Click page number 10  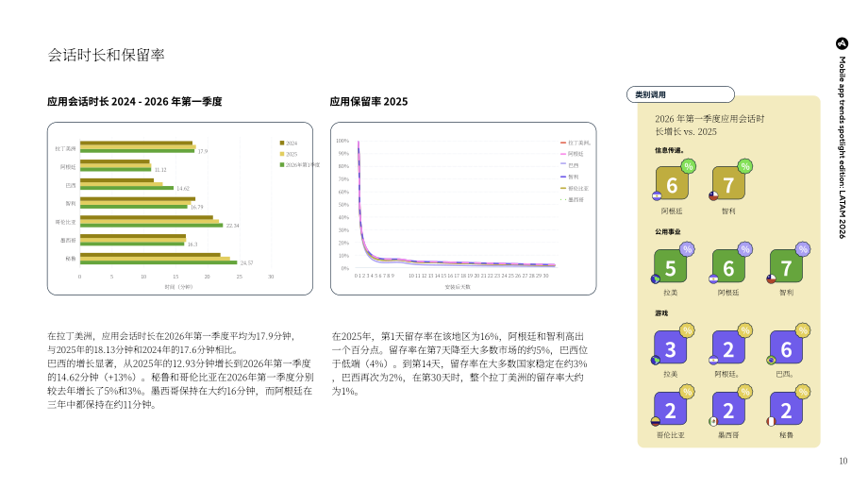click(843, 461)
